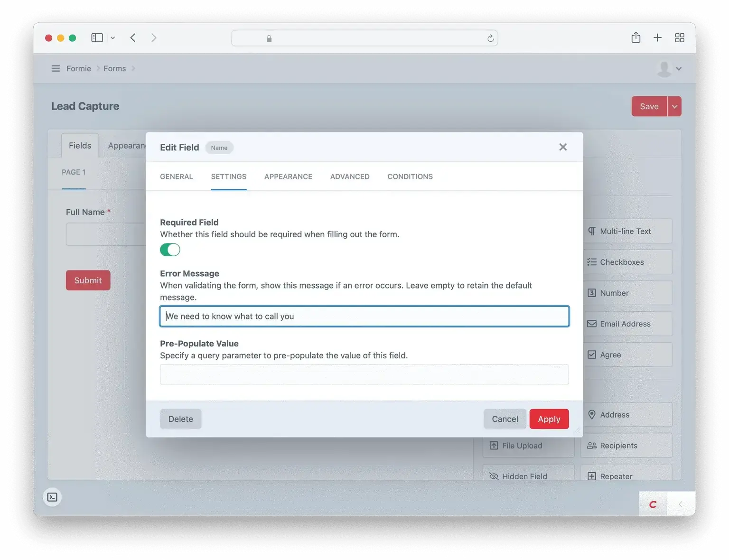Select the Multi-line Text field type
This screenshot has width=729, height=560.
point(626,231)
